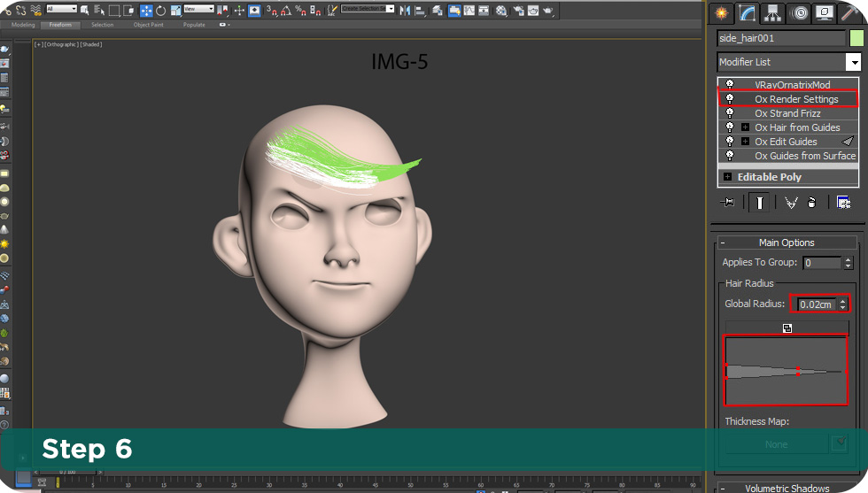Collapse the Main Options rollout
868x493 pixels.
click(723, 243)
